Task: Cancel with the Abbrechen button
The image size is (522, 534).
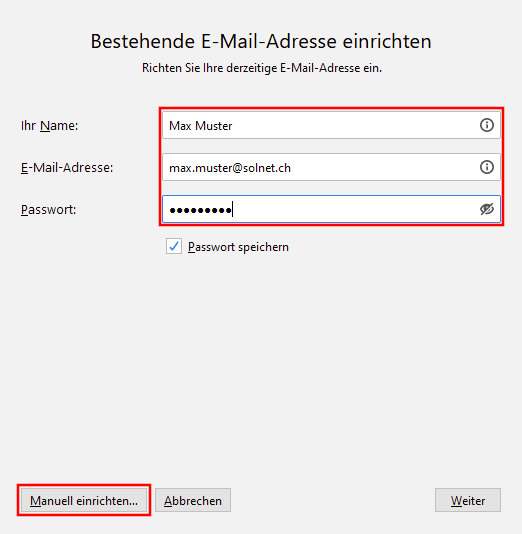Action: click(x=193, y=500)
